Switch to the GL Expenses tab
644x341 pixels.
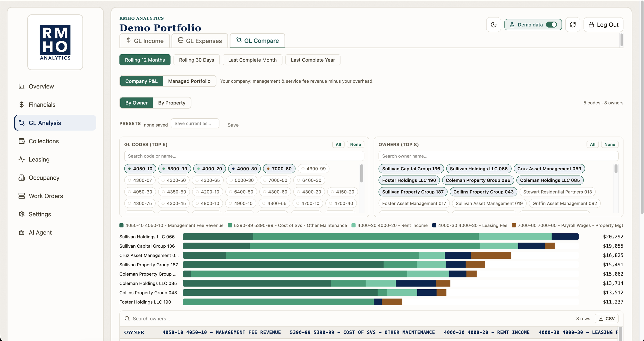(x=200, y=41)
